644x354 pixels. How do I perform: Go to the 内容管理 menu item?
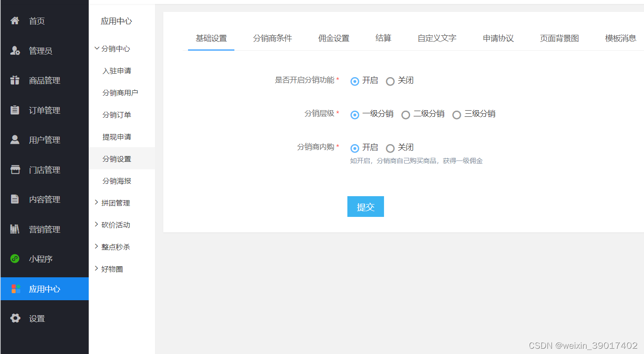pos(45,199)
